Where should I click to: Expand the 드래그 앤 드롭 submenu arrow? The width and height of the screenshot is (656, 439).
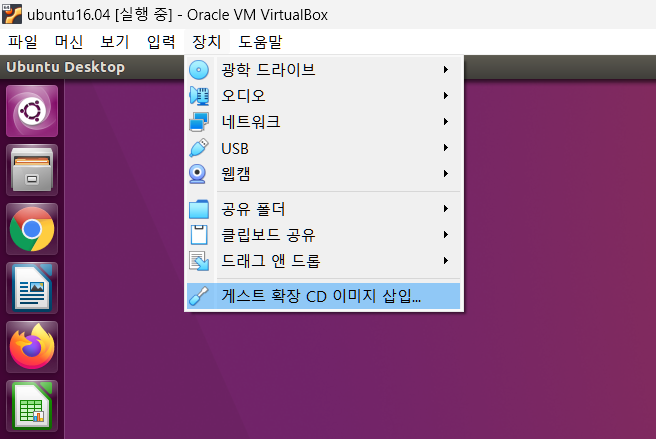pos(446,260)
